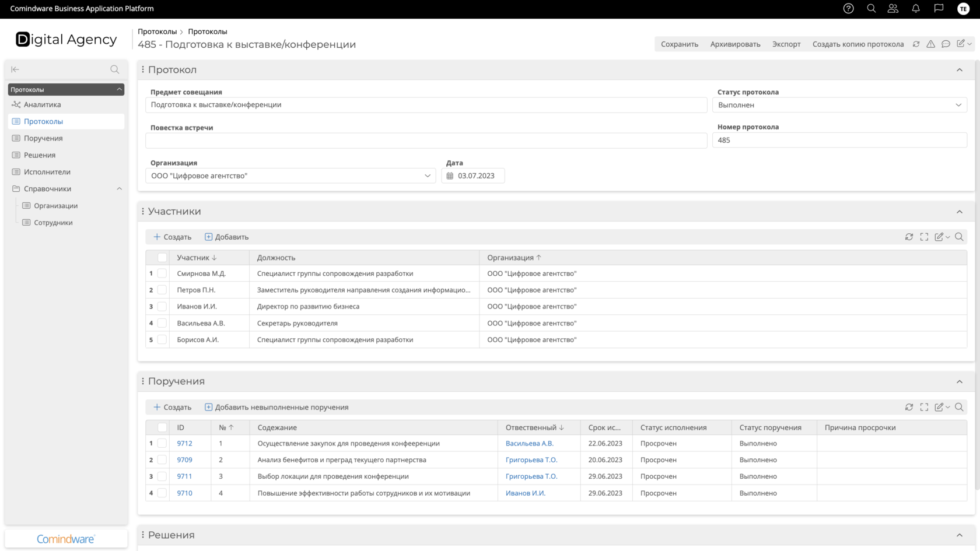The width and height of the screenshot is (980, 551).
Task: Open the help question mark icon
Action: [x=848, y=9]
